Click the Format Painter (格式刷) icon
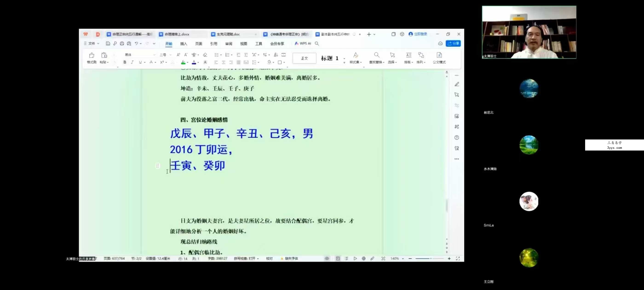The image size is (644, 290). click(92, 55)
